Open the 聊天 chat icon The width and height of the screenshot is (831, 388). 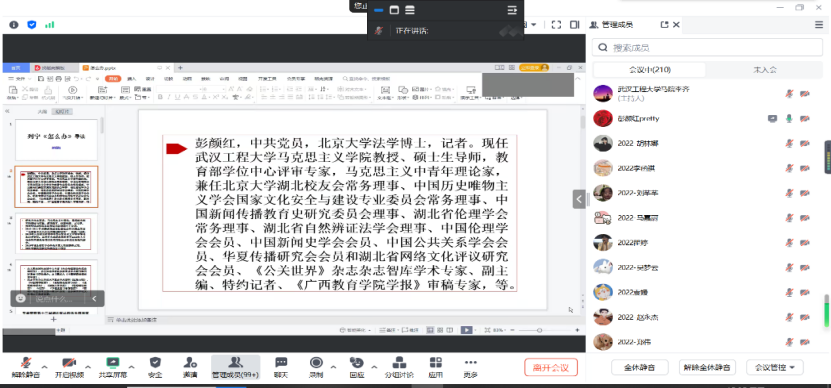click(281, 363)
